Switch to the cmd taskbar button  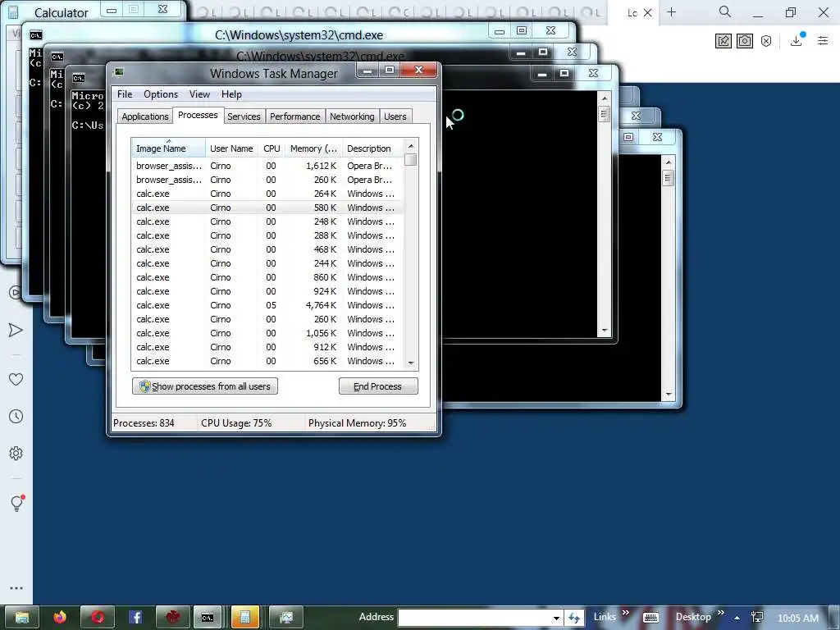208,617
